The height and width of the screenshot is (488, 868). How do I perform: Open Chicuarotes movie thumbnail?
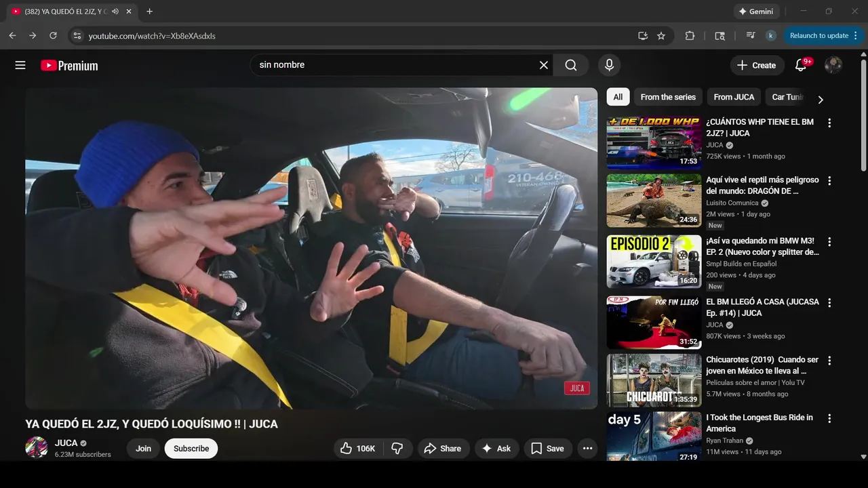654,380
